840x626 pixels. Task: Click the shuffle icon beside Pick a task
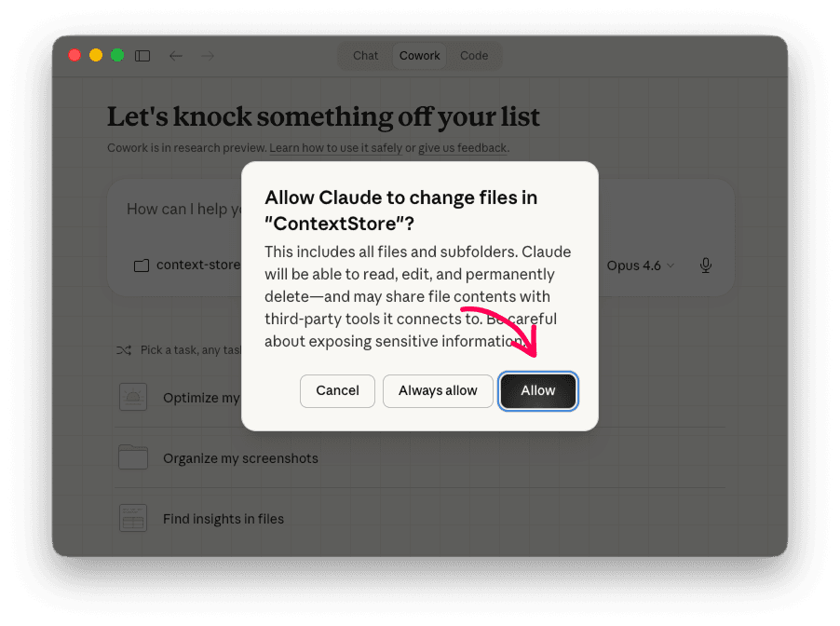(124, 349)
